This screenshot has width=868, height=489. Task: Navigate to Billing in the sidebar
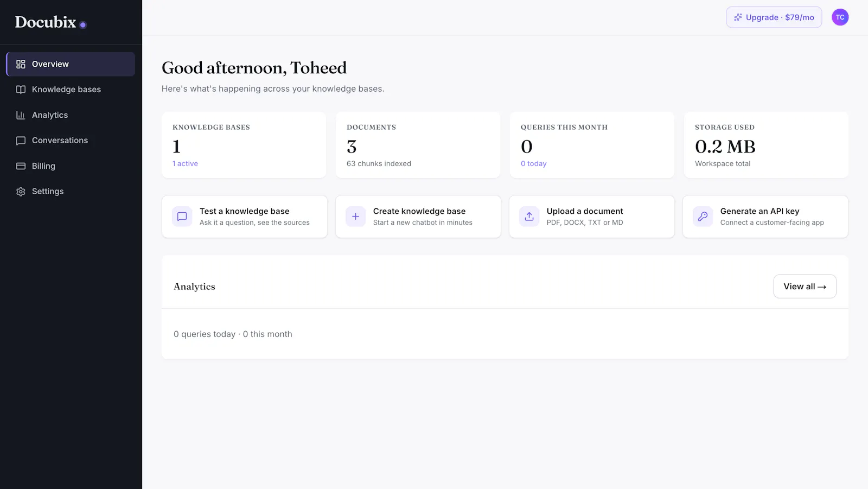(x=71, y=166)
